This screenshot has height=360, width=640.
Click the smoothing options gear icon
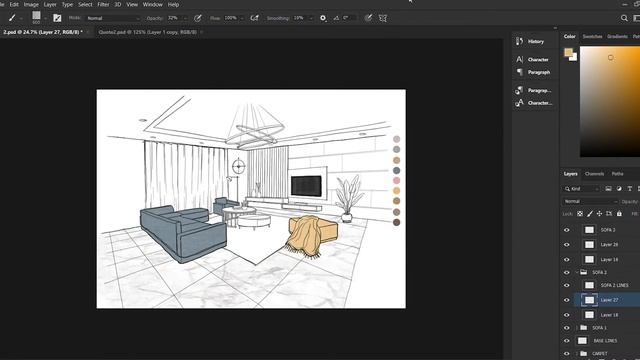[323, 18]
